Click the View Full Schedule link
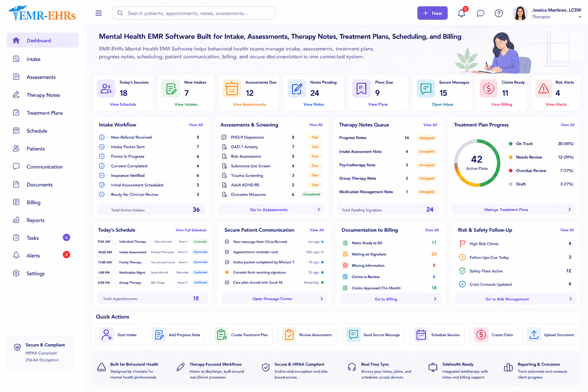 [191, 230]
